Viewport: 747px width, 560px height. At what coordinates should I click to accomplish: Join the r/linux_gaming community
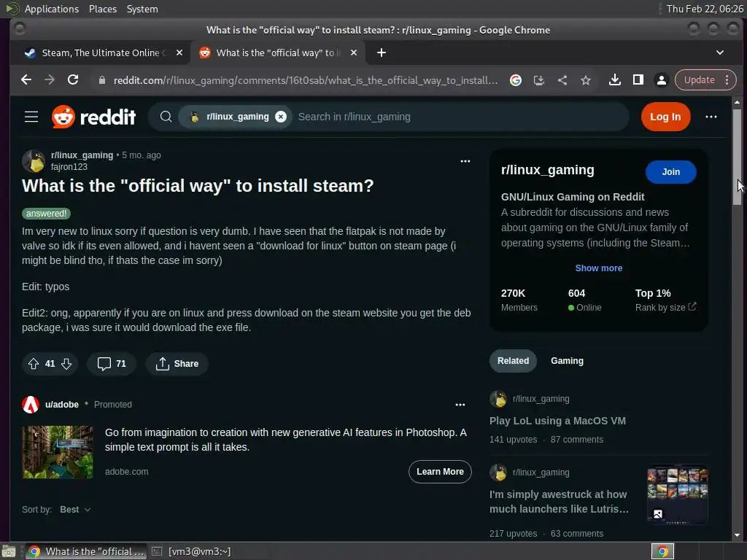pyautogui.click(x=671, y=172)
